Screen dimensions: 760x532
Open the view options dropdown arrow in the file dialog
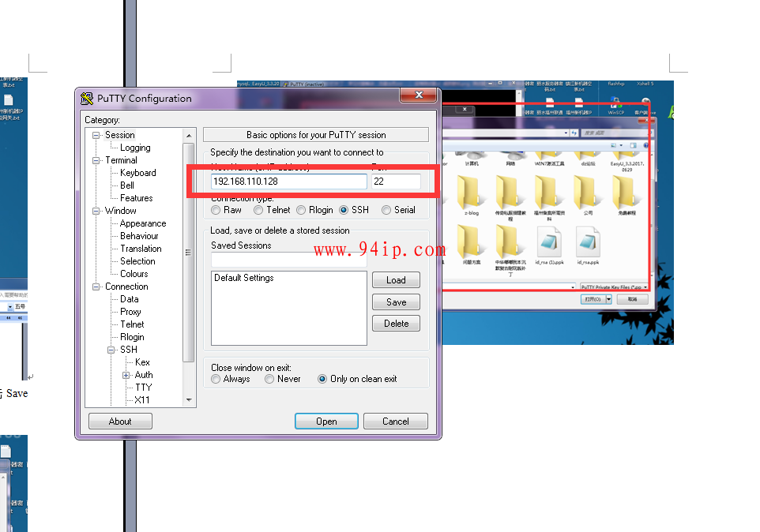click(621, 145)
